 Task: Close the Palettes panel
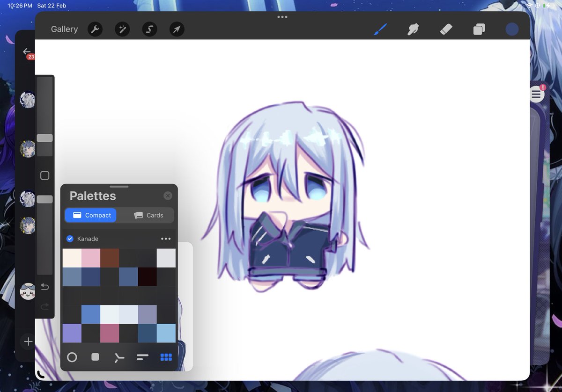[x=168, y=196]
